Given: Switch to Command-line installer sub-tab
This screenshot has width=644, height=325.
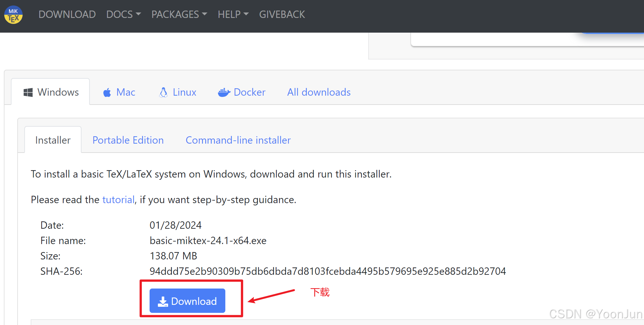Looking at the screenshot, I should click(x=238, y=140).
